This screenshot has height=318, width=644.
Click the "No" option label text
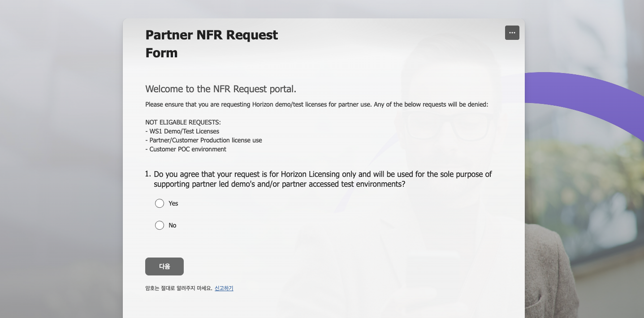click(x=173, y=225)
